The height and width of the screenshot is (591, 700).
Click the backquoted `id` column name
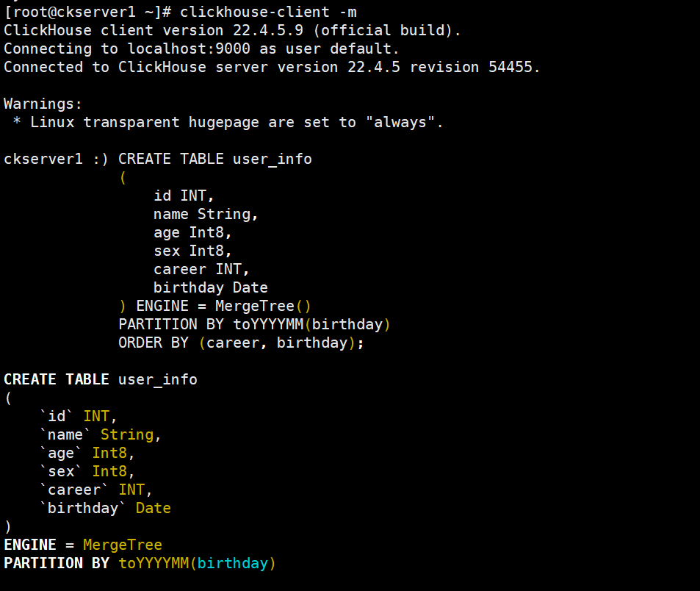click(x=57, y=416)
